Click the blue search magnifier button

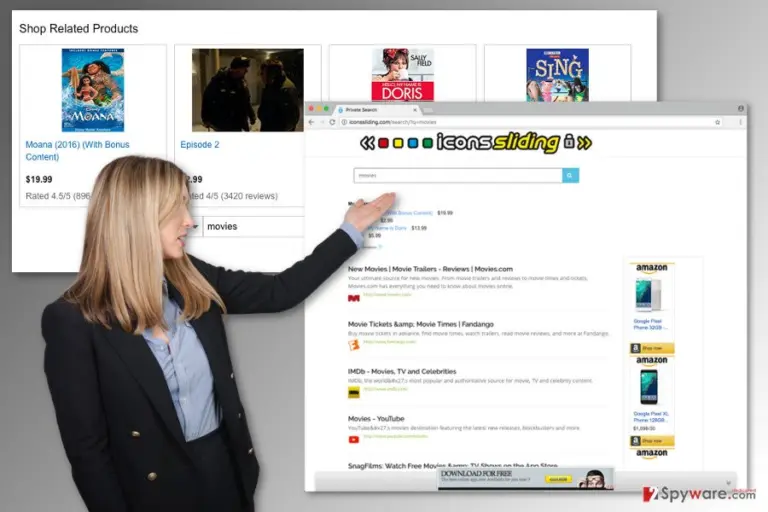click(570, 175)
